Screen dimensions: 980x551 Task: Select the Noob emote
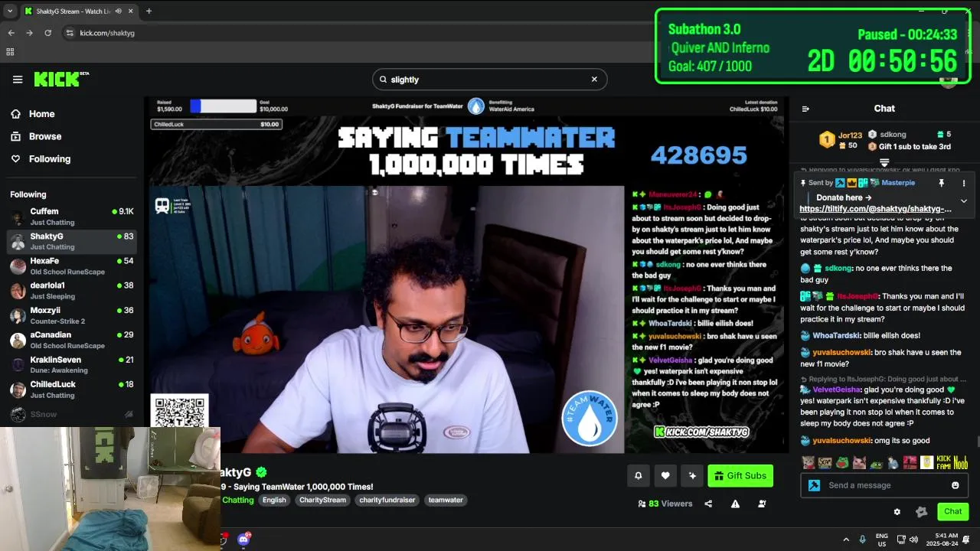pos(961,462)
